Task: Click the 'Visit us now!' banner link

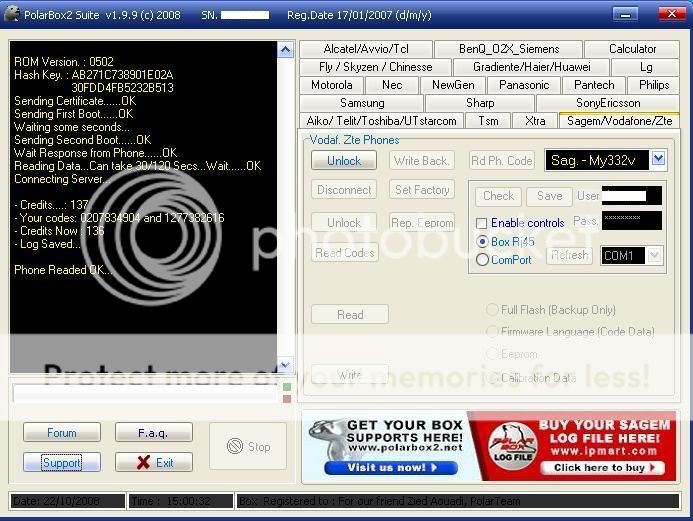Action: [391, 468]
